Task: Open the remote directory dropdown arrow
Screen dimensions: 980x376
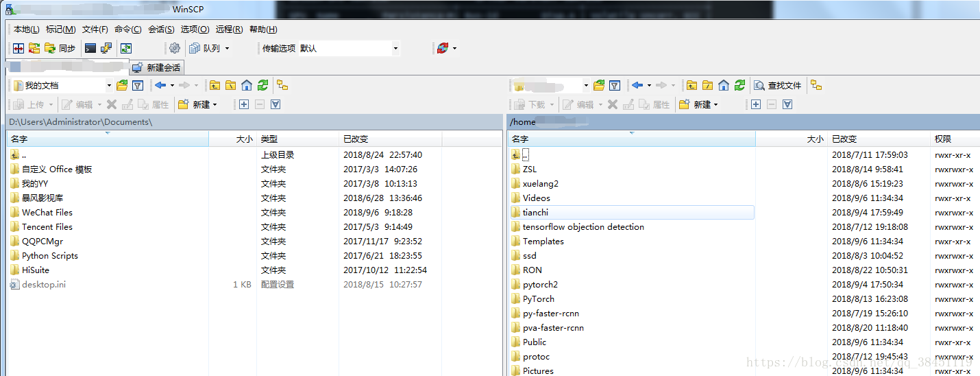Action: coord(586,85)
